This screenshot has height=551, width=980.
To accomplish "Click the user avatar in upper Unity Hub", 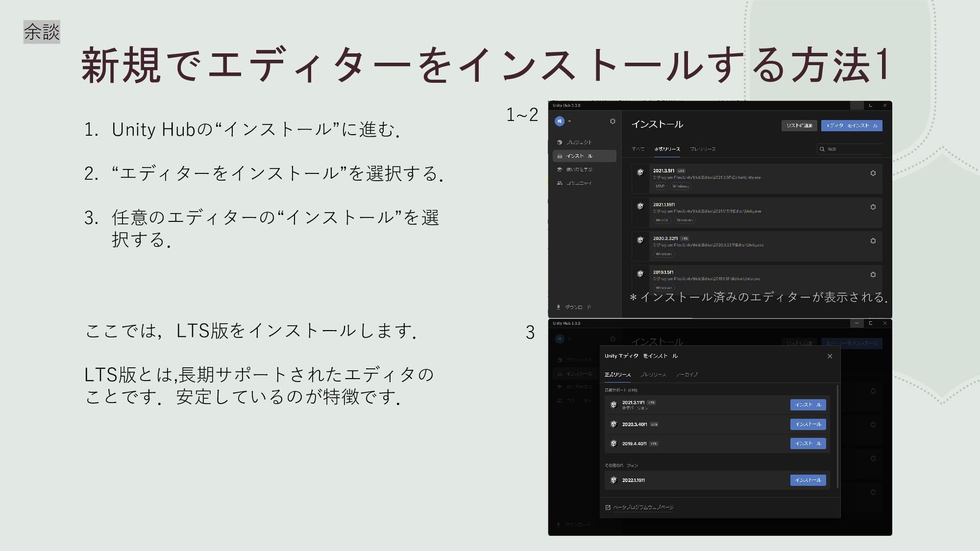I will 559,121.
